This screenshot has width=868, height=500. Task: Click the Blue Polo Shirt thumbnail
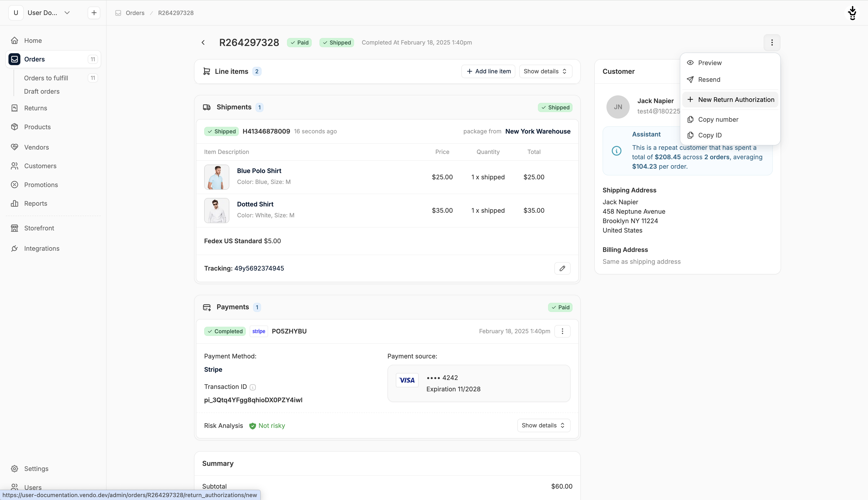pos(217,177)
